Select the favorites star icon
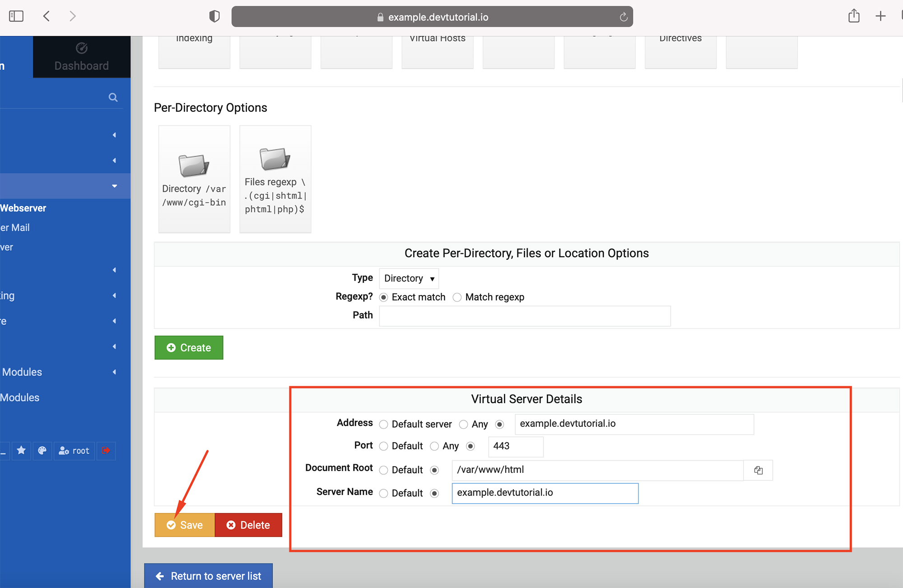 pos(21,450)
